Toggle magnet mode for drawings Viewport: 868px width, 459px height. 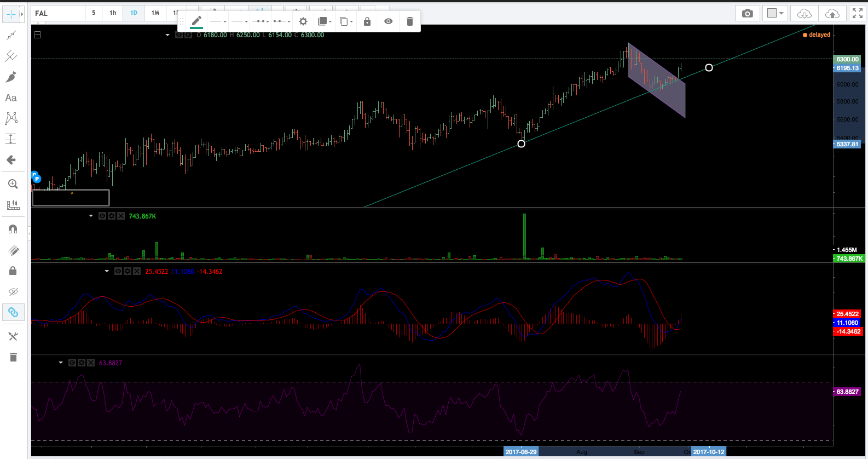point(13,229)
